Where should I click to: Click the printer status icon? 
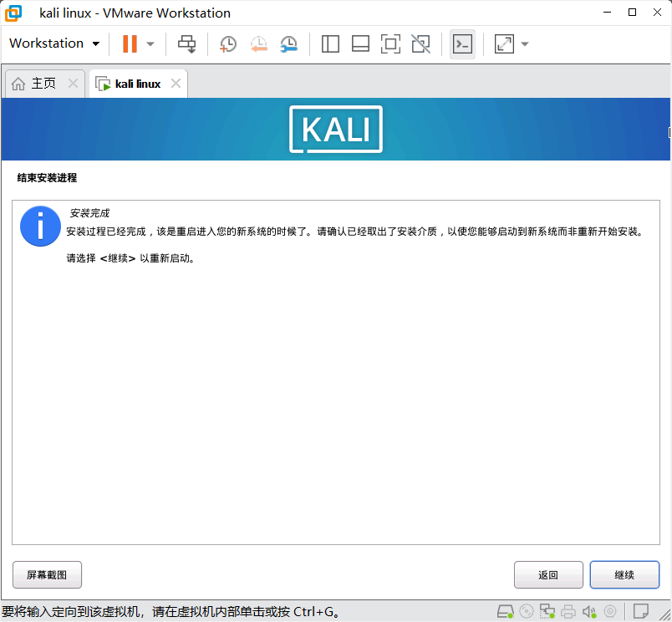[568, 611]
